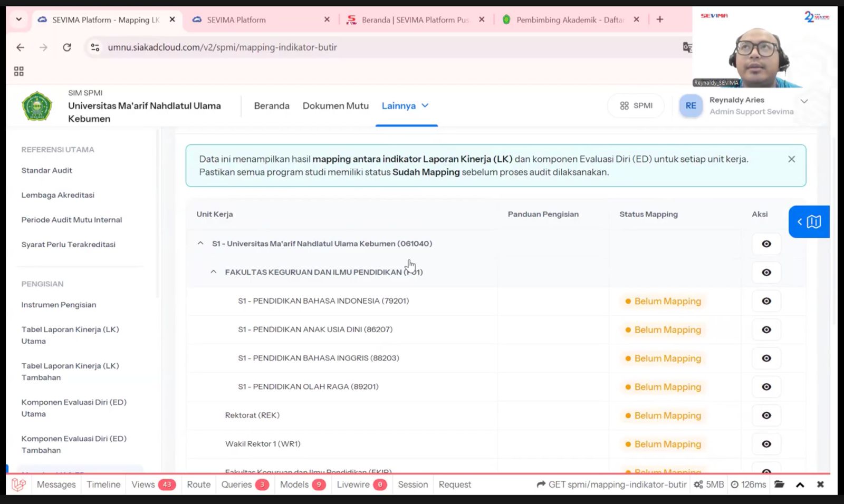Open Syarat Perlu Terakreditasi
Viewport: 844px width, 504px height.
(x=68, y=245)
